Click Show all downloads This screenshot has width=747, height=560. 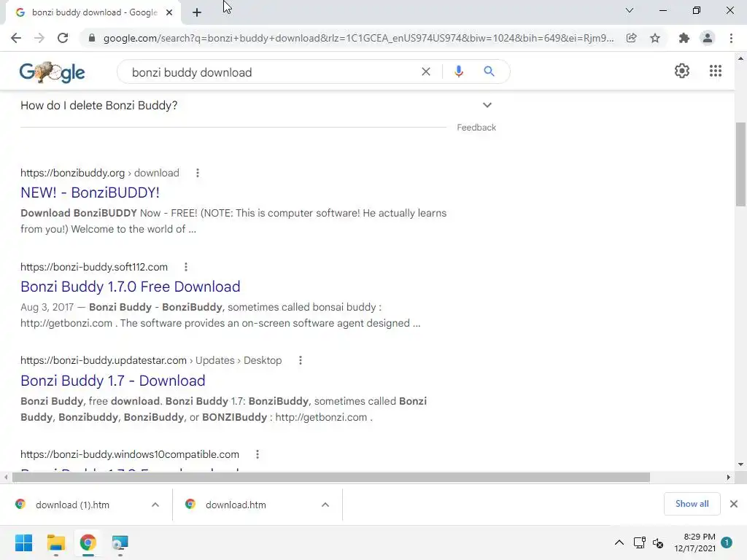(x=692, y=504)
